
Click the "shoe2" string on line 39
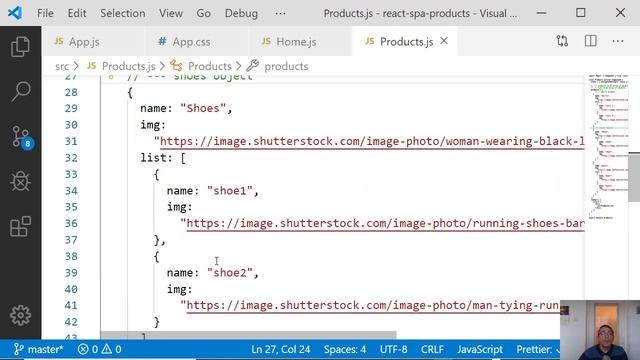click(x=229, y=273)
